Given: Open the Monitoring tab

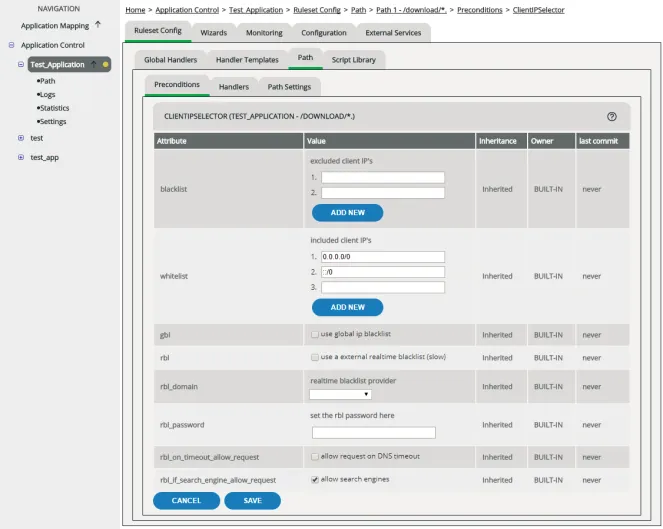Looking at the screenshot, I should point(264,33).
